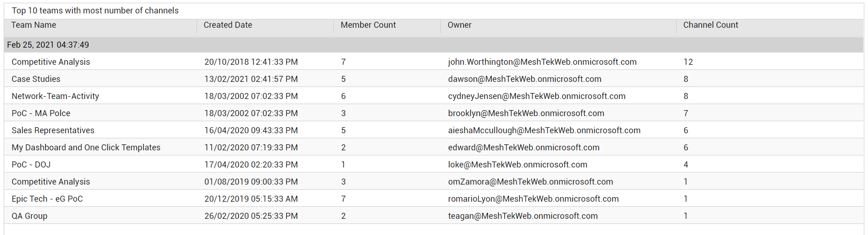Viewport: 868px width, 235px height.
Task: Sort by the Created Date column header
Action: pyautogui.click(x=228, y=25)
